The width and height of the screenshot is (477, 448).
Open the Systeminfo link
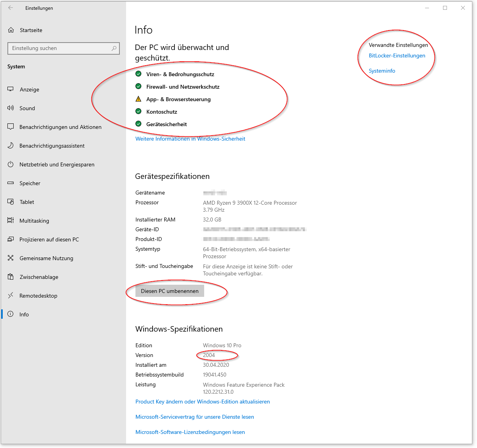[382, 71]
